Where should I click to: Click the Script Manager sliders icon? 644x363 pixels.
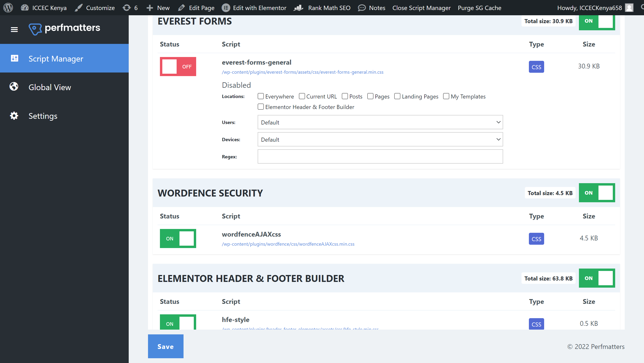tap(15, 58)
